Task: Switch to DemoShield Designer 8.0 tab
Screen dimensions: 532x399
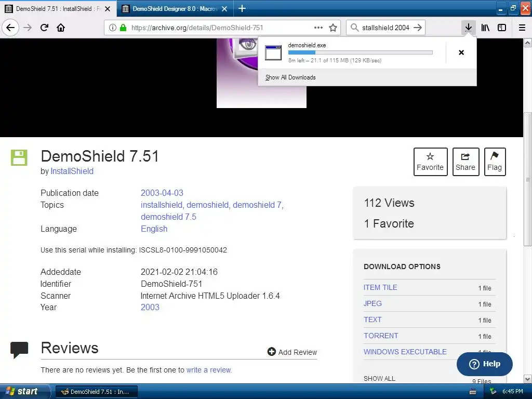Action: click(175, 8)
